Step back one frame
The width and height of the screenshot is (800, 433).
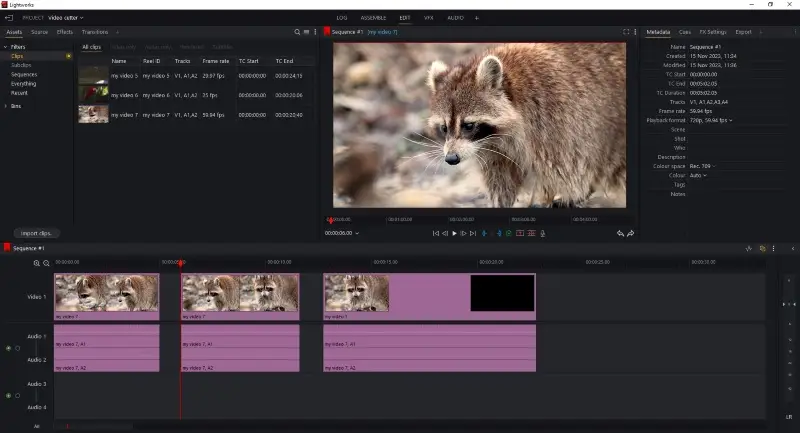(x=445, y=233)
